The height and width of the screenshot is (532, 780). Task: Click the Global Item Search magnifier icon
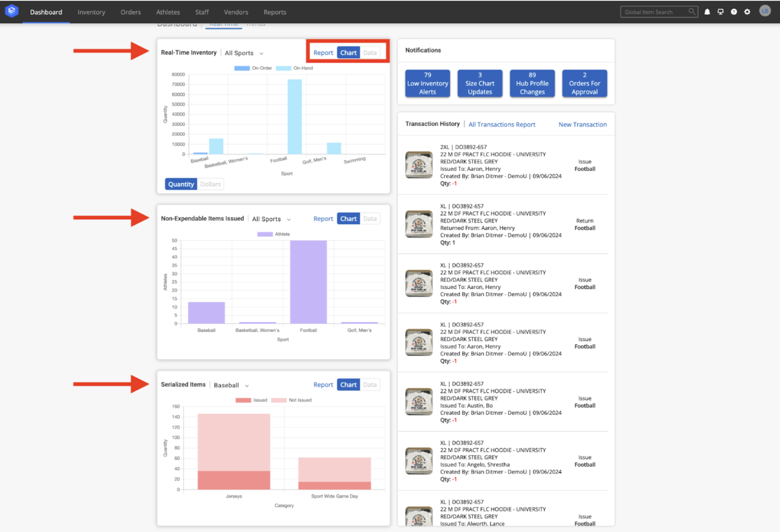[692, 11]
